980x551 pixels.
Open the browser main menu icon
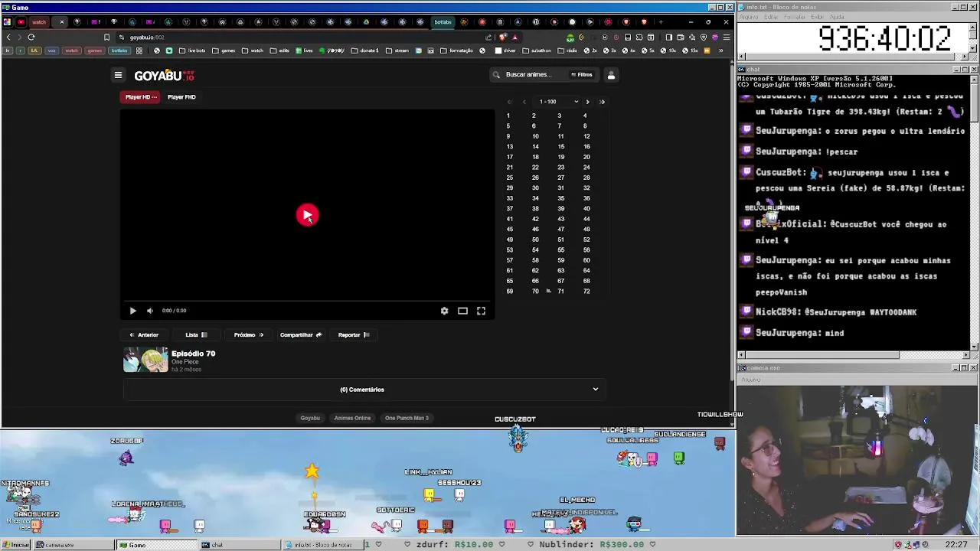[726, 37]
